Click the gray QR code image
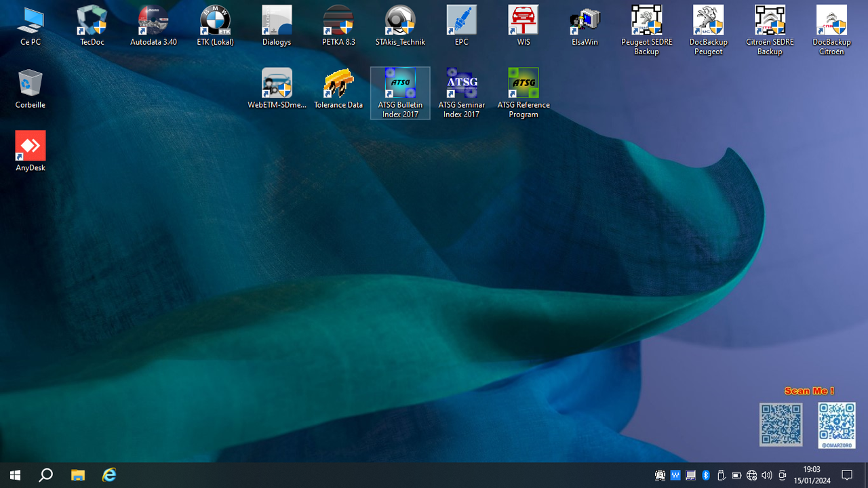The image size is (868, 488). pyautogui.click(x=781, y=425)
